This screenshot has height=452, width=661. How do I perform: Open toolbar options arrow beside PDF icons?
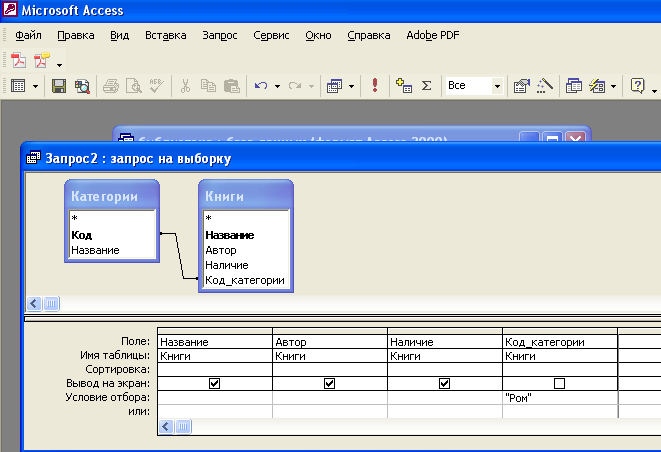(59, 65)
